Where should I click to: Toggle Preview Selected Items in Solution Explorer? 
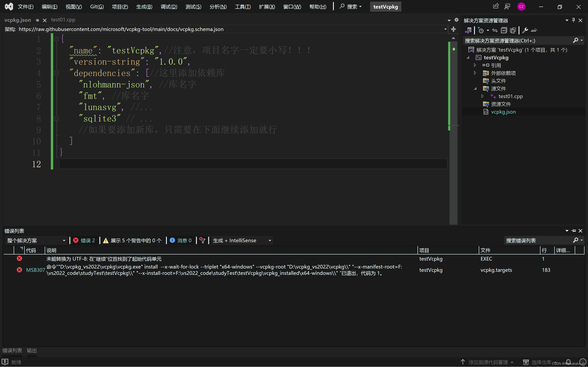pyautogui.click(x=513, y=30)
